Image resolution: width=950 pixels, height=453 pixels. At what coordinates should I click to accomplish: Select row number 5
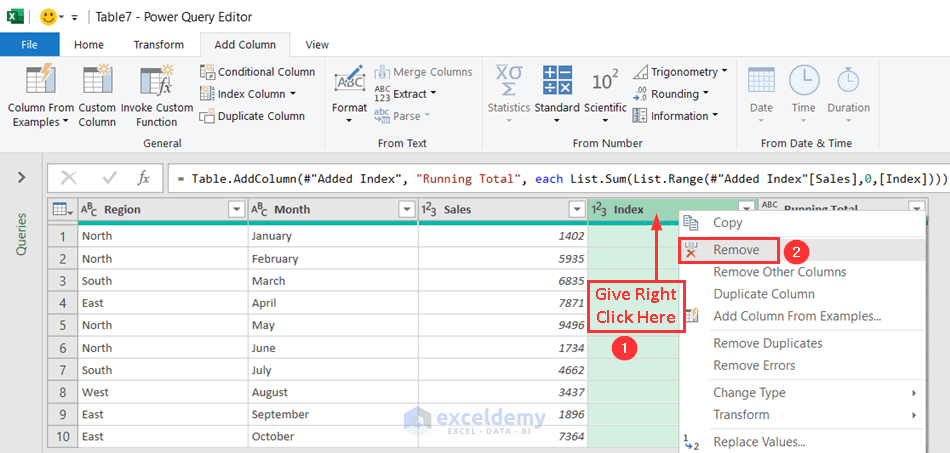click(x=62, y=325)
